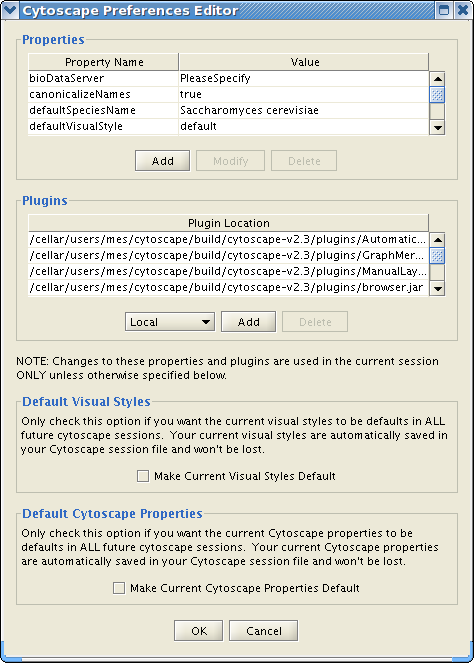474x663 pixels.
Task: Open the window menu icon in title bar
Action: pyautogui.click(x=10, y=10)
